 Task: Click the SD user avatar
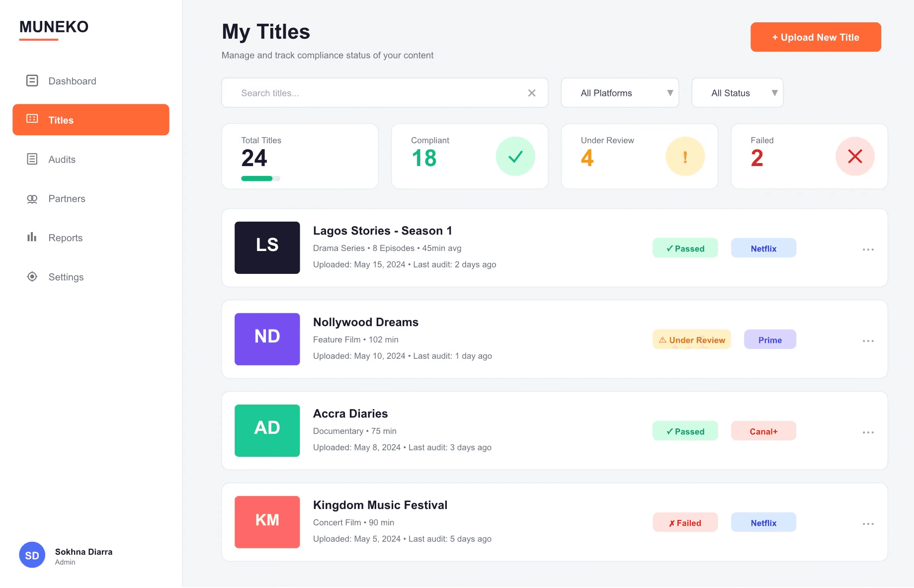(x=32, y=555)
